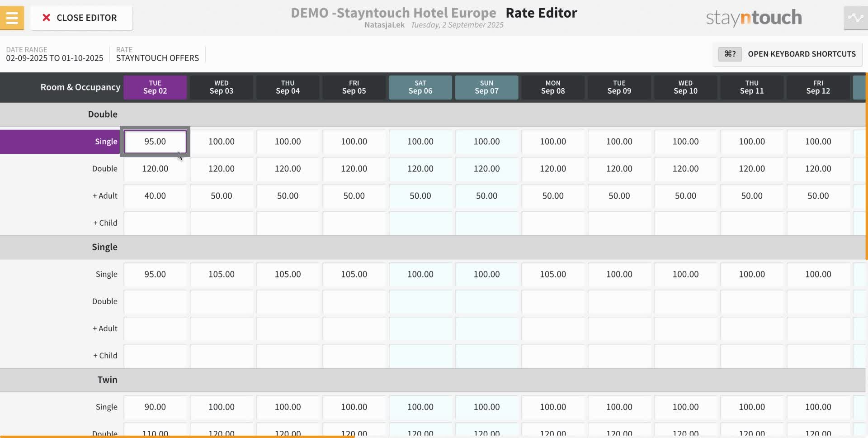Select the WED Sep 03 column header
The height and width of the screenshot is (438, 868).
click(222, 87)
